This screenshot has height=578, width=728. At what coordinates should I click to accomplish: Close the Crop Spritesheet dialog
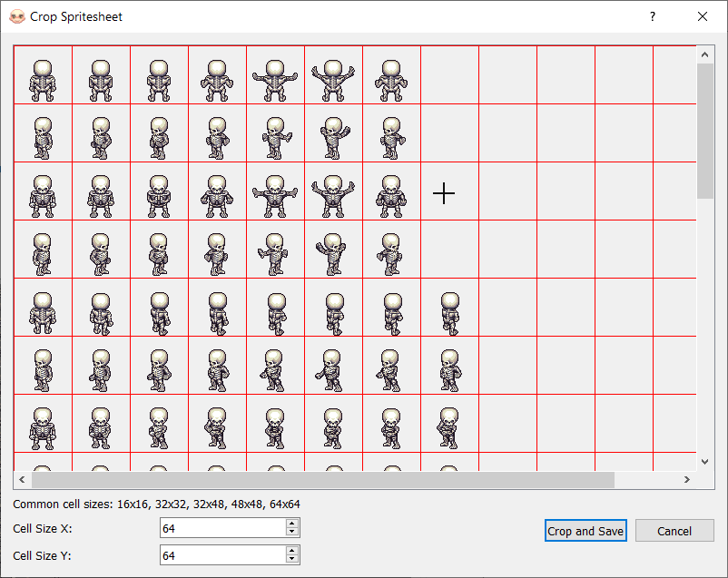pyautogui.click(x=703, y=16)
